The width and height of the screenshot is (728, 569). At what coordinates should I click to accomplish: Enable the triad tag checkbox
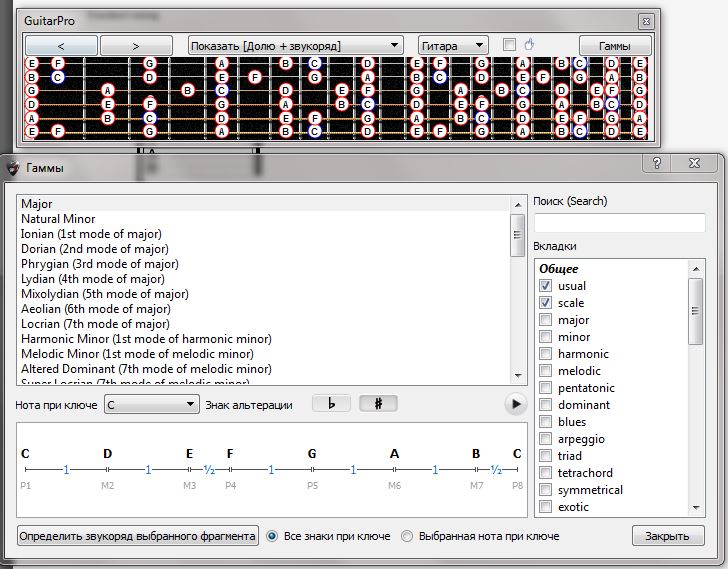546,456
